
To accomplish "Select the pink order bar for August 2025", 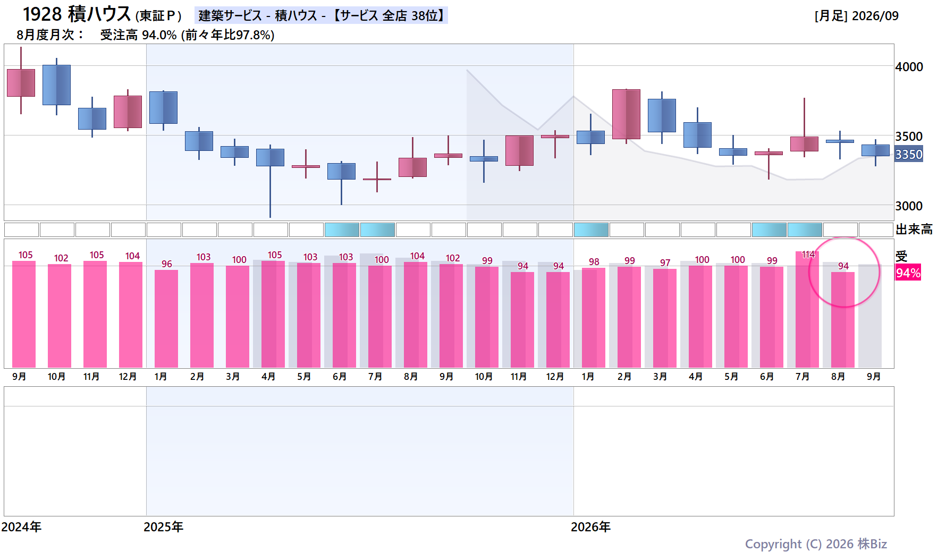I will [x=416, y=315].
